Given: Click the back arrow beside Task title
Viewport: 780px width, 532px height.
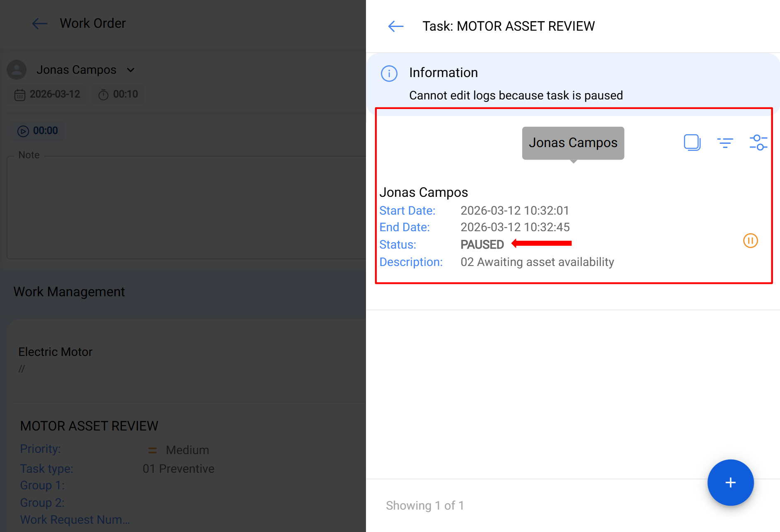Looking at the screenshot, I should tap(395, 27).
